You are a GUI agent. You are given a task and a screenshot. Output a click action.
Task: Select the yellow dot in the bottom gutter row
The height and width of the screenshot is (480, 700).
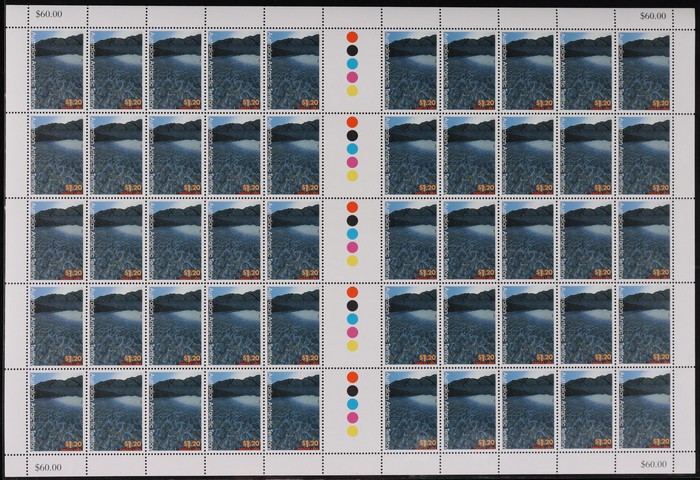(x=351, y=430)
